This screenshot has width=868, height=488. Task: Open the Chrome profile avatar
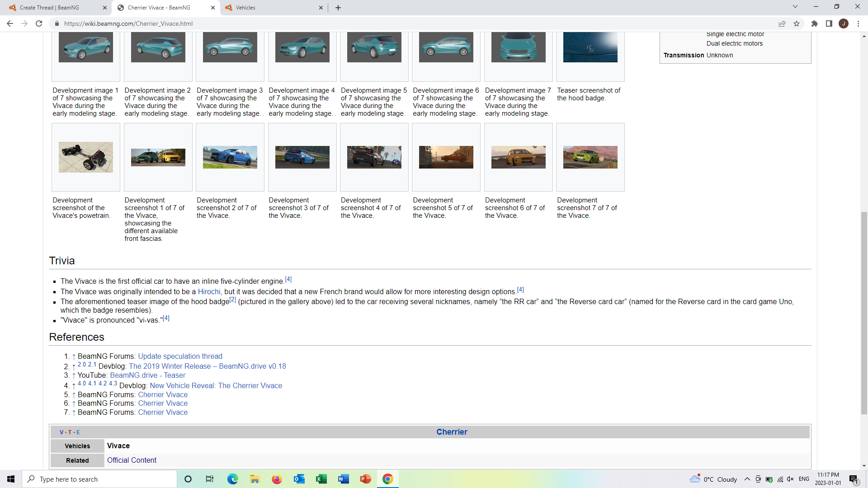click(844, 23)
